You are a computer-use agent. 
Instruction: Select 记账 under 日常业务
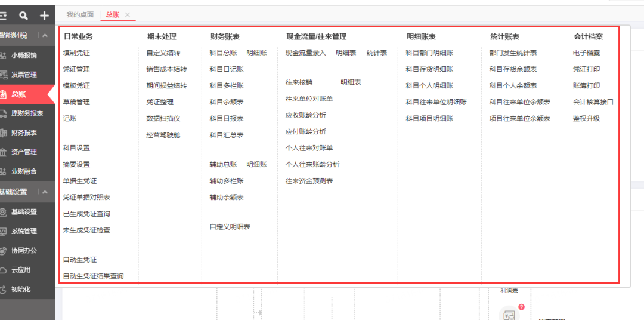70,118
